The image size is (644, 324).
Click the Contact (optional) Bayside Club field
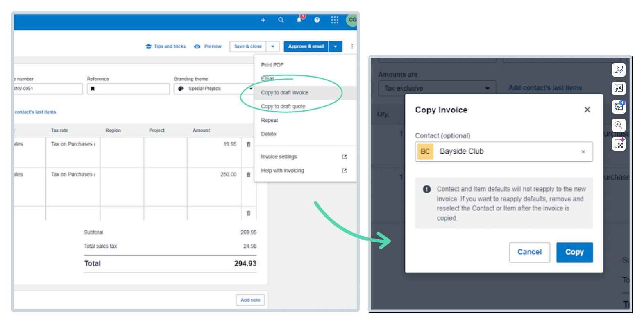point(504,152)
